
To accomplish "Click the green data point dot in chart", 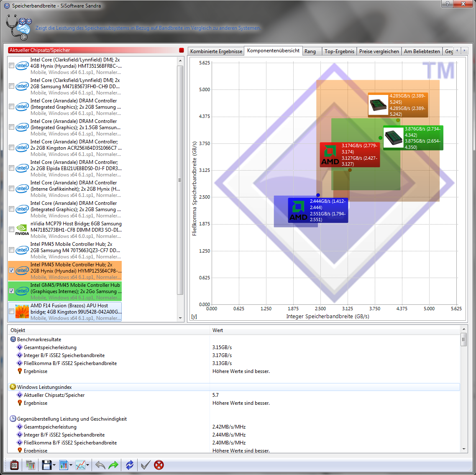I will tap(380, 138).
